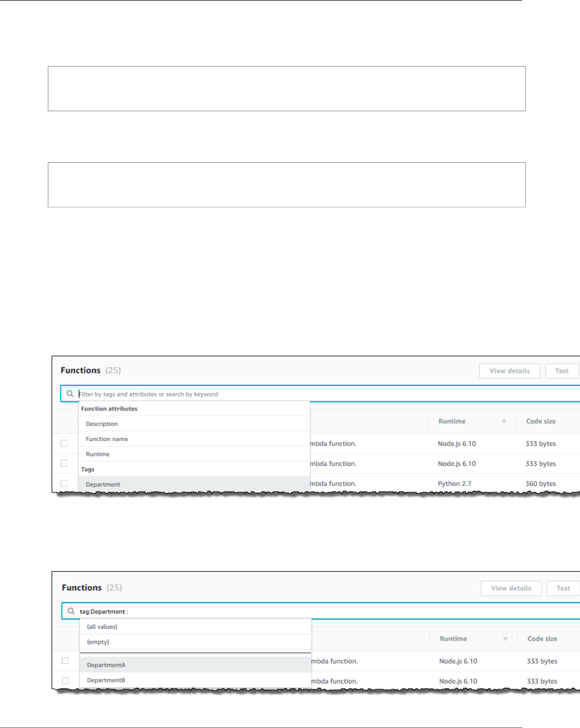This screenshot has width=580, height=728.
Task: Click the magnifier icon beside tag:Department text
Action: click(x=71, y=611)
